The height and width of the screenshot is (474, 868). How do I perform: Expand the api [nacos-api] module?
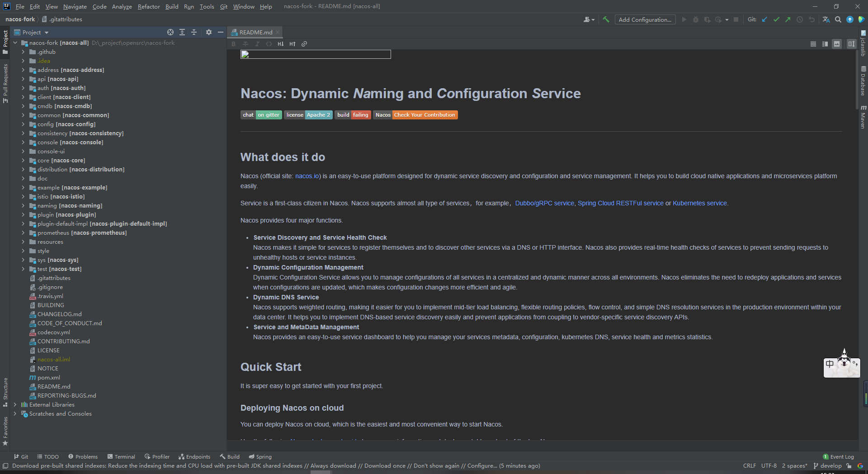tap(23, 79)
